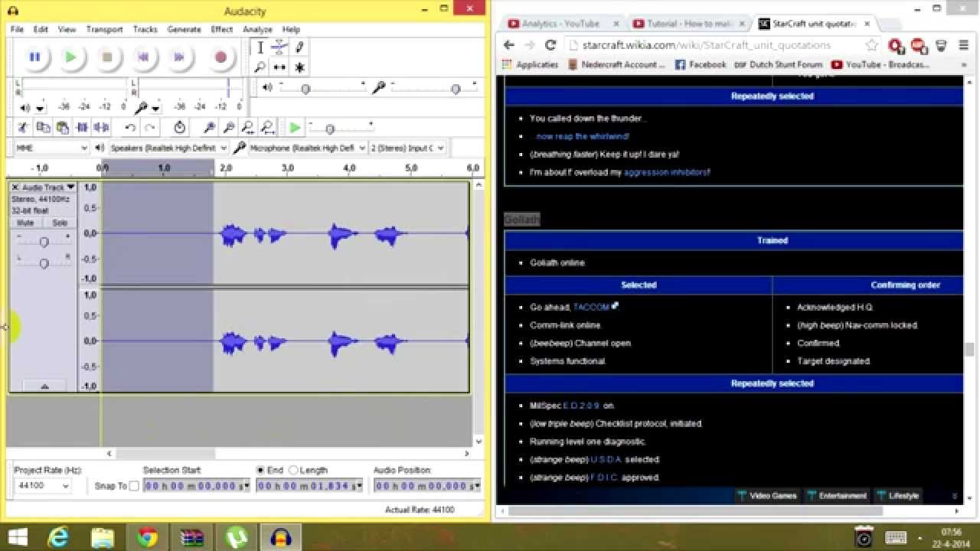Switch to the Tutorial - How to make tab

coord(689,24)
